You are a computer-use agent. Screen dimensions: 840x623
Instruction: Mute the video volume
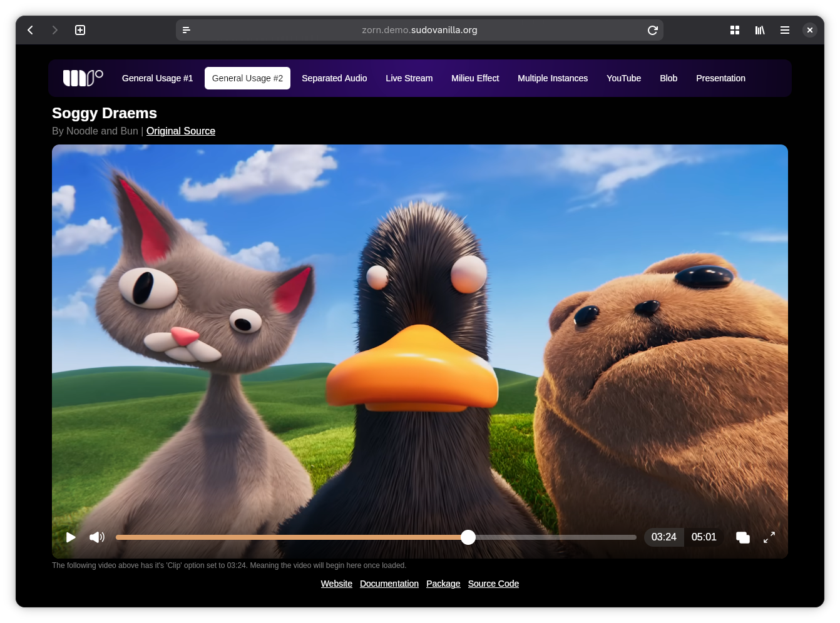point(97,537)
